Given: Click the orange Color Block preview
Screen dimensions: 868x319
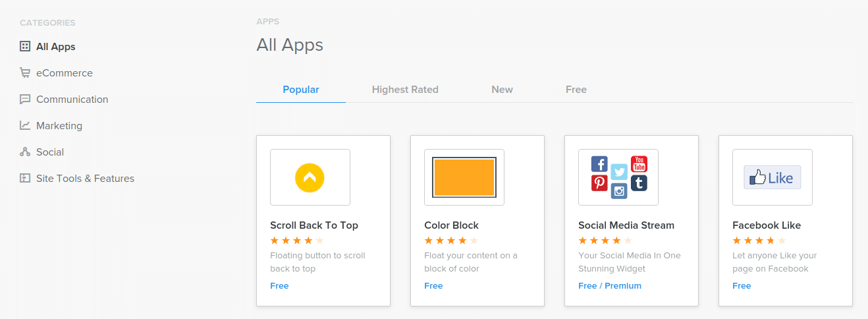Looking at the screenshot, I should coord(464,177).
